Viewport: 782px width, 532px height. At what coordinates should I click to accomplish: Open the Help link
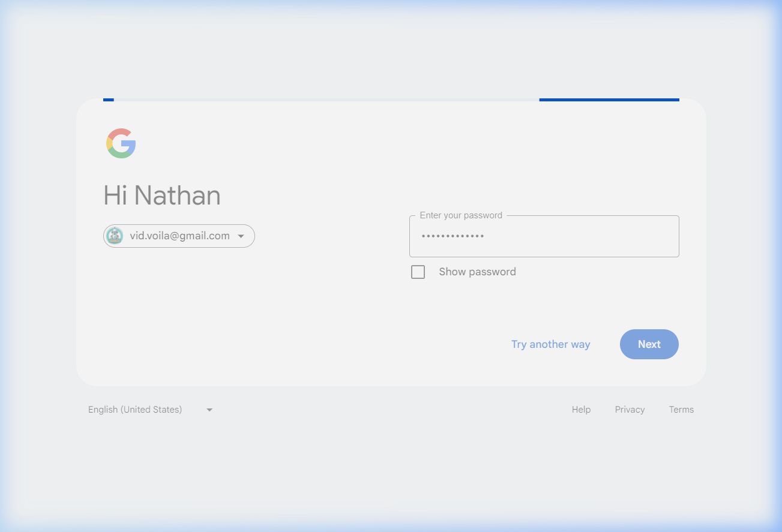tap(581, 410)
